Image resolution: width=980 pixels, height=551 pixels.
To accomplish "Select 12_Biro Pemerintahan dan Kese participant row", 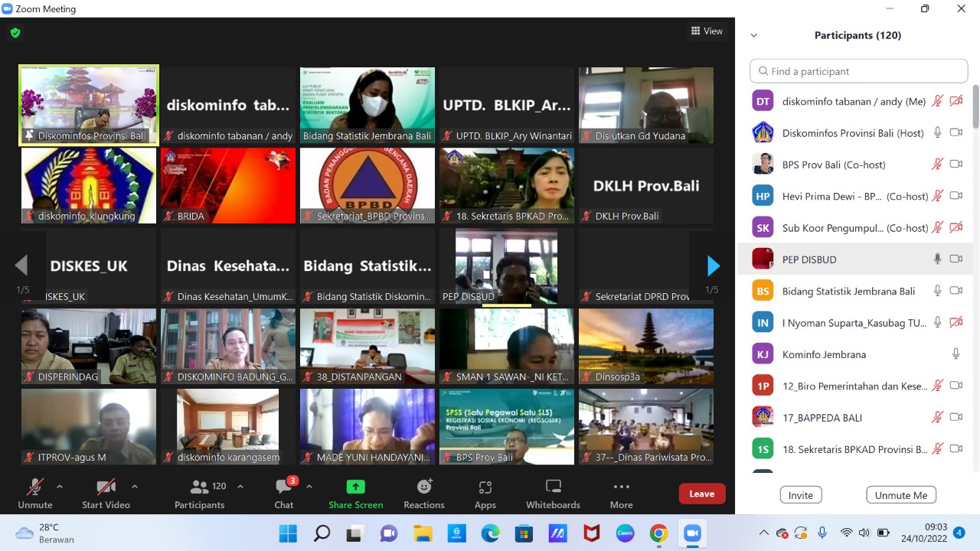I will tap(855, 386).
